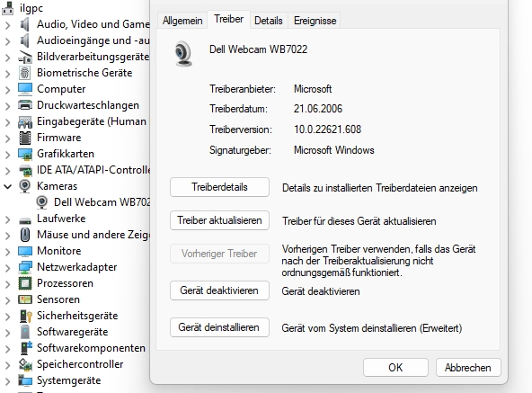Click the Softwaregeräte icon
The image size is (532, 393).
point(25,332)
